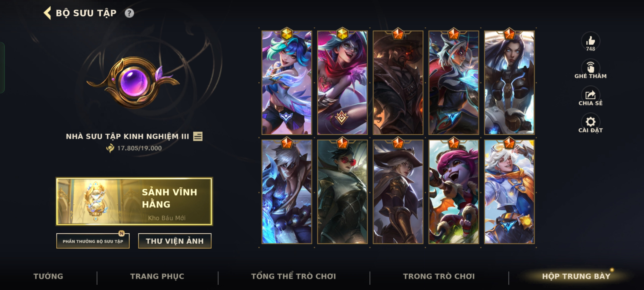Viewport: 644px width, 290px height.
Task: Select the red sunglasses character skin card
Action: click(x=342, y=192)
